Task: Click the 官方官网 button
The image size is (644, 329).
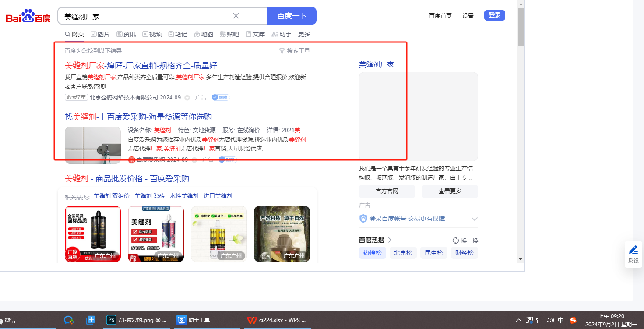Action: pyautogui.click(x=387, y=191)
